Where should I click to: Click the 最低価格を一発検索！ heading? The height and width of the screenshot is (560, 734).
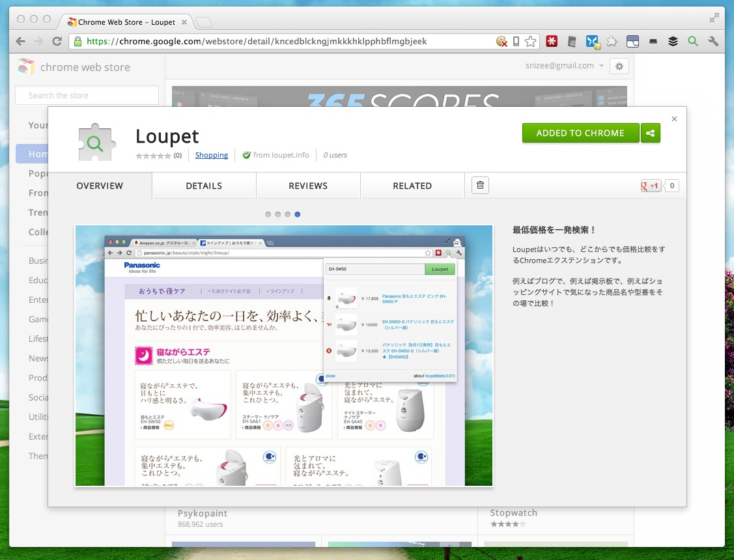[554, 230]
